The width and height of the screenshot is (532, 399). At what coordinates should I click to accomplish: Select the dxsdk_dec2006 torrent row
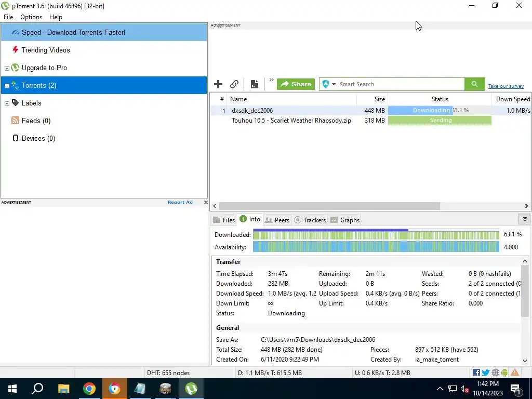coord(370,110)
